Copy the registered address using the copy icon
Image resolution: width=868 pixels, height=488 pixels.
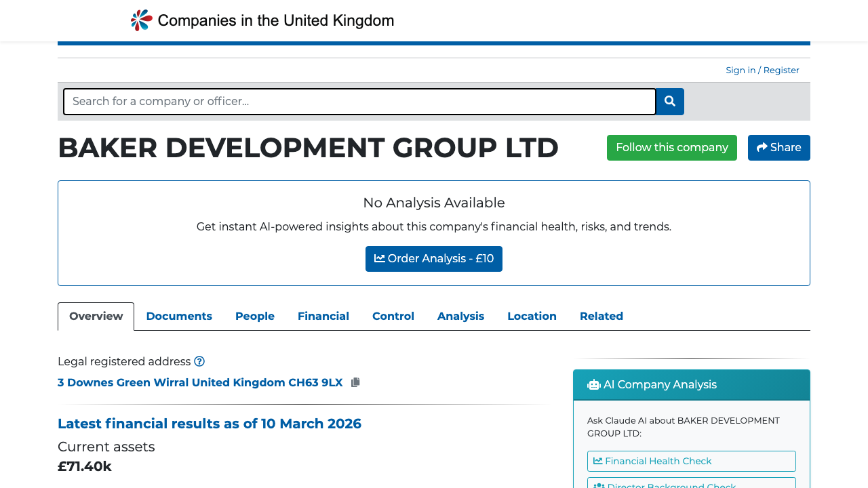[355, 382]
